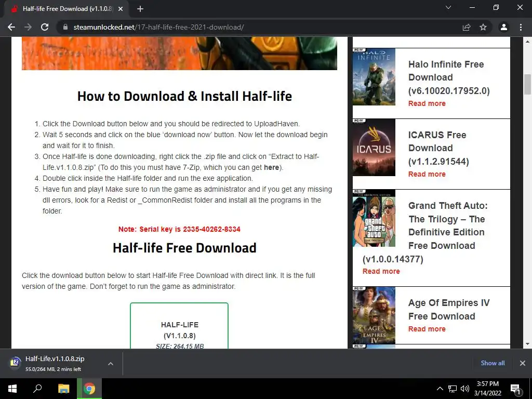The width and height of the screenshot is (532, 399).
Task: Close the Half-life Free Download tab
Action: pos(121,9)
